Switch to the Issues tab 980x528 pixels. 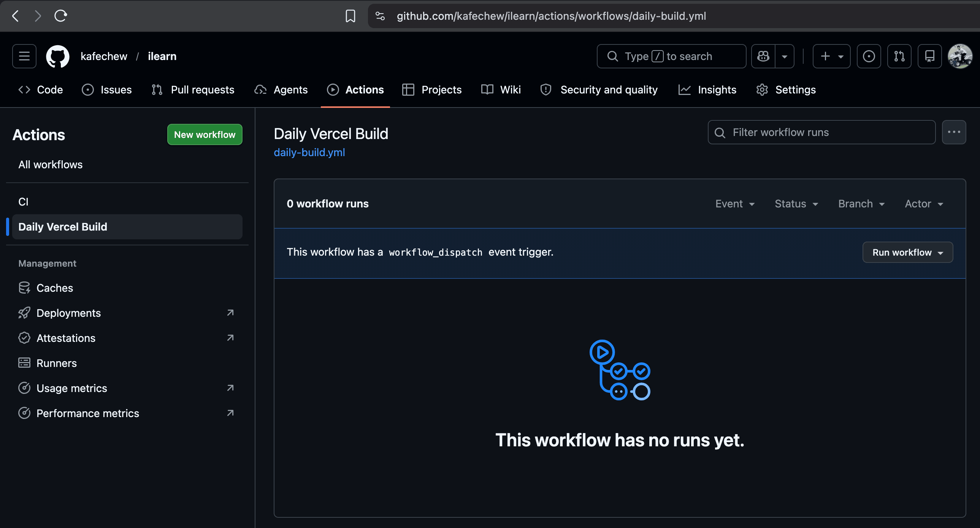click(107, 90)
